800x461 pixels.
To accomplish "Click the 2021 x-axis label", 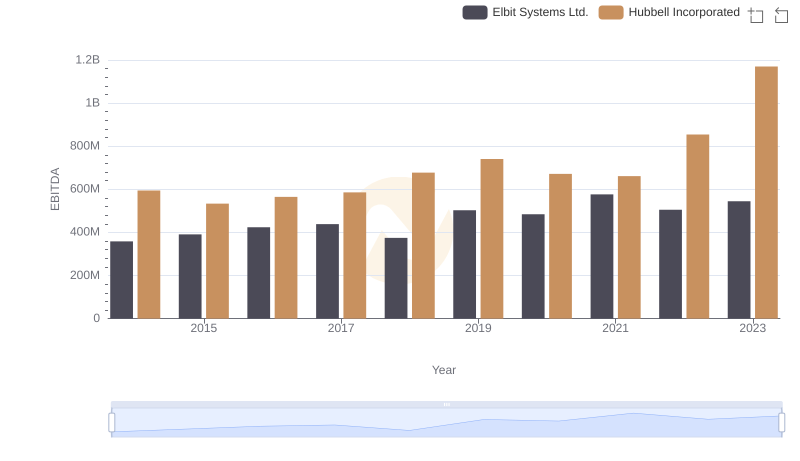I will coord(615,328).
